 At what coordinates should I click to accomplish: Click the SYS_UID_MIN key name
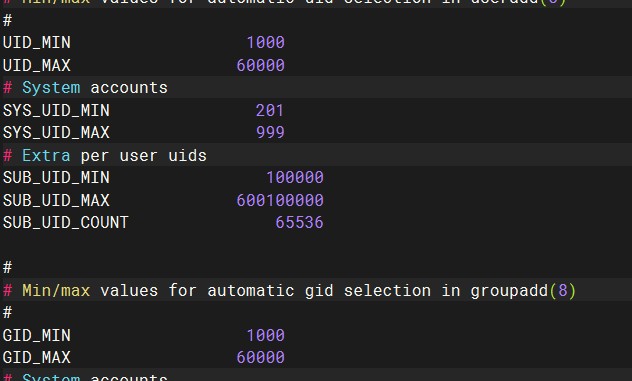(56, 110)
